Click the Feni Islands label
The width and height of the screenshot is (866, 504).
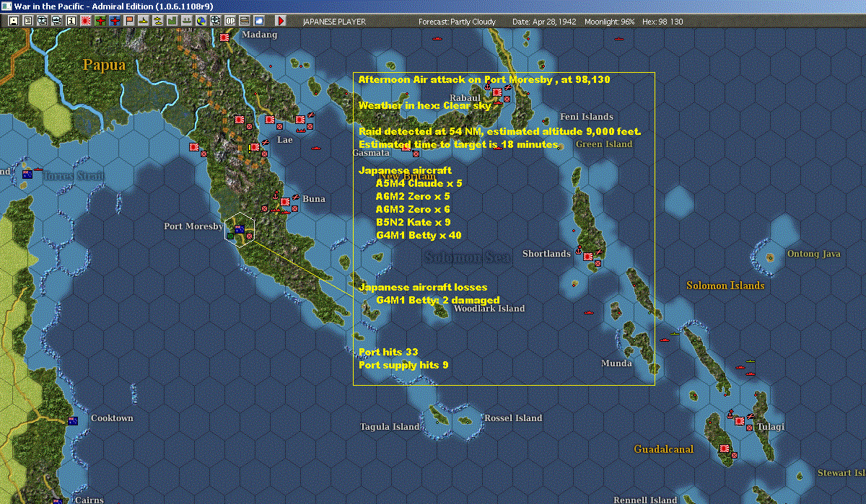point(587,117)
